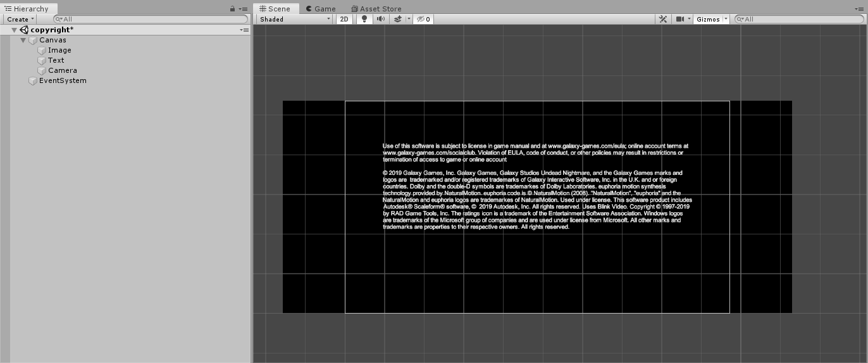Toggle hidden objects visibility counter showing 0
The height and width of the screenshot is (363, 868).
coord(423,19)
